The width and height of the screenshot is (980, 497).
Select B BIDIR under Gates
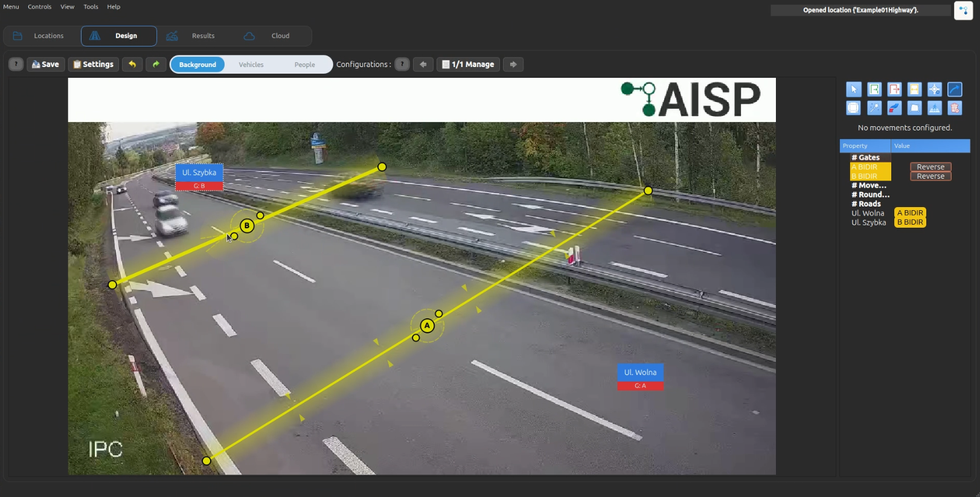point(870,176)
